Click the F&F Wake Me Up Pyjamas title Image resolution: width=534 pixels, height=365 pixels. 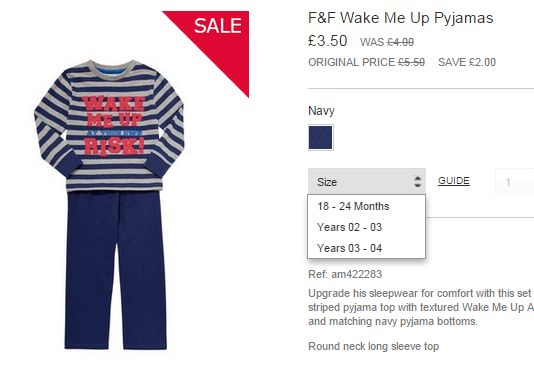(x=400, y=18)
